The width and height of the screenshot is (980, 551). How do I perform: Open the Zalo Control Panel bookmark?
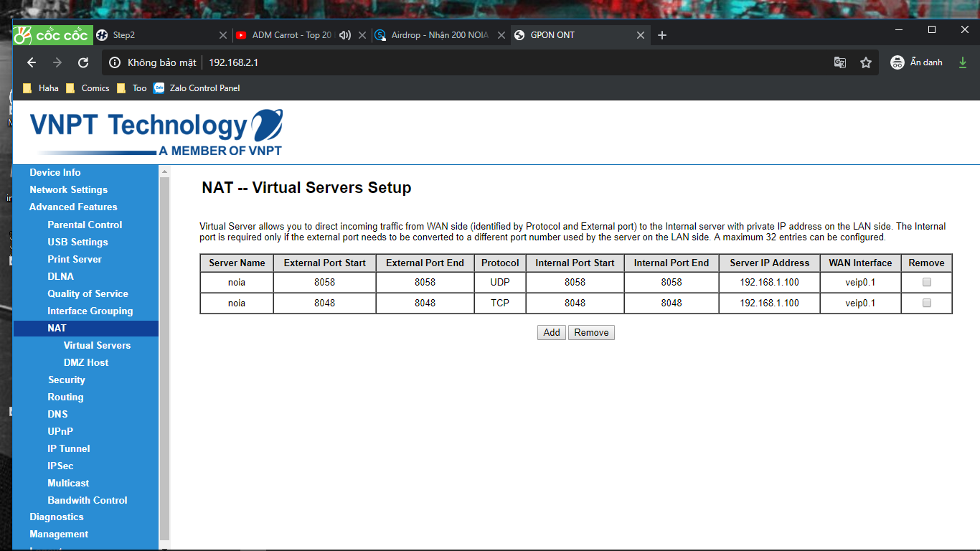tap(197, 88)
